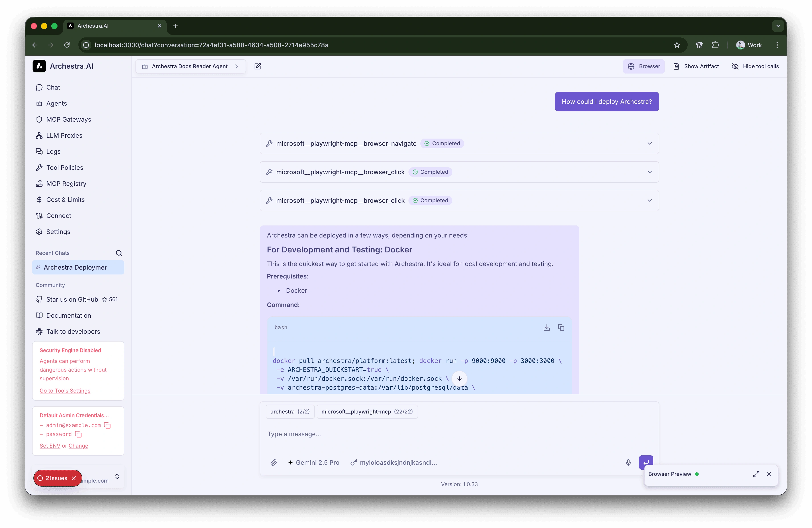Copy the docker bash command
This screenshot has height=528, width=812.
pos(561,327)
